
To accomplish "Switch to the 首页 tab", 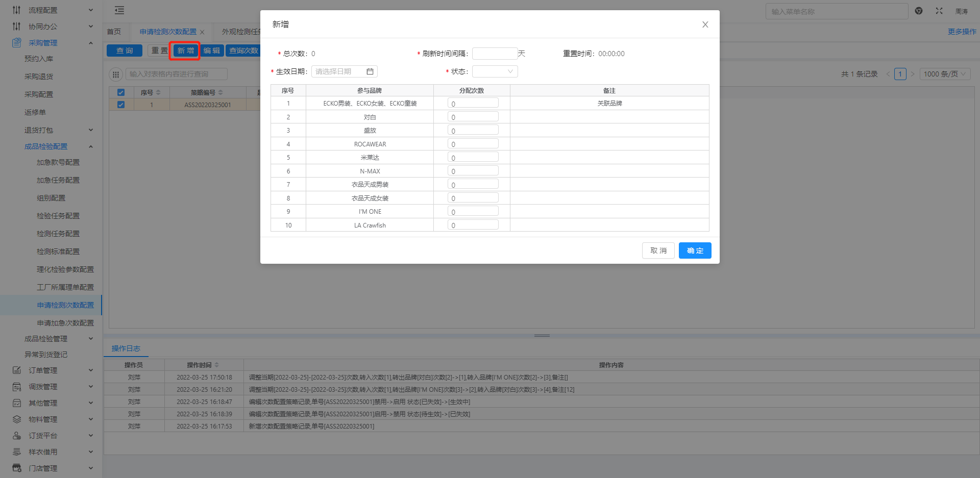I will point(114,32).
